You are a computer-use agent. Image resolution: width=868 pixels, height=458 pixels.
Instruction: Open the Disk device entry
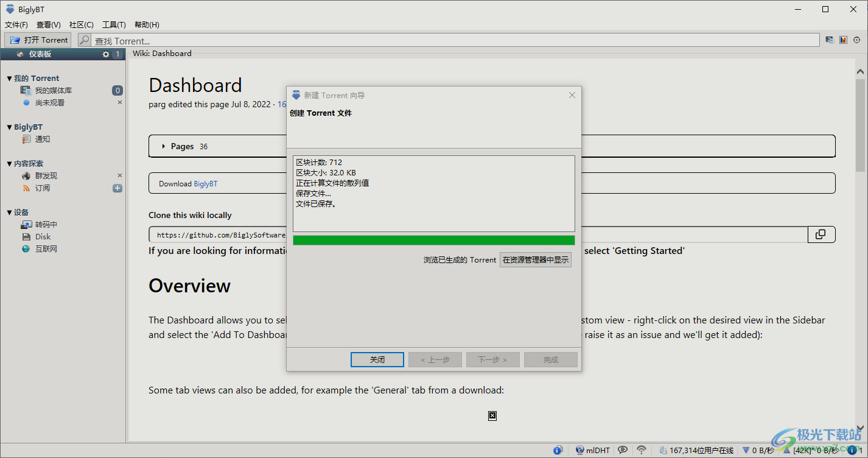click(43, 237)
